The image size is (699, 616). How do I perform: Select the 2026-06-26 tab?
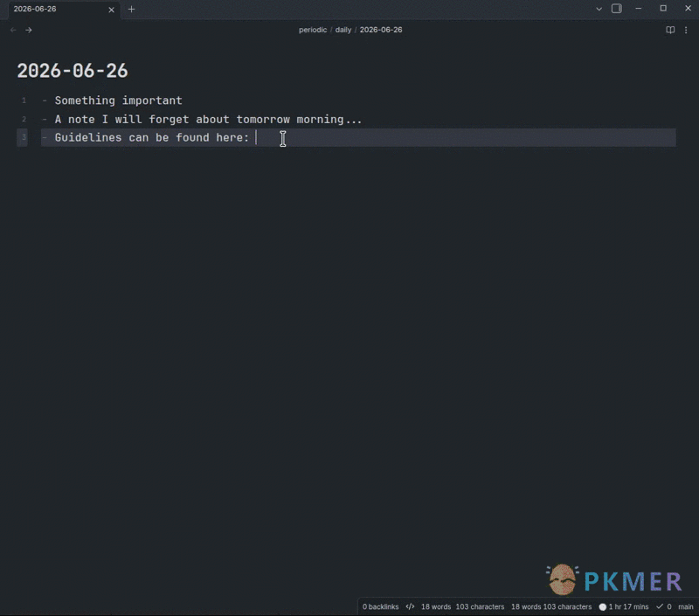click(x=59, y=10)
